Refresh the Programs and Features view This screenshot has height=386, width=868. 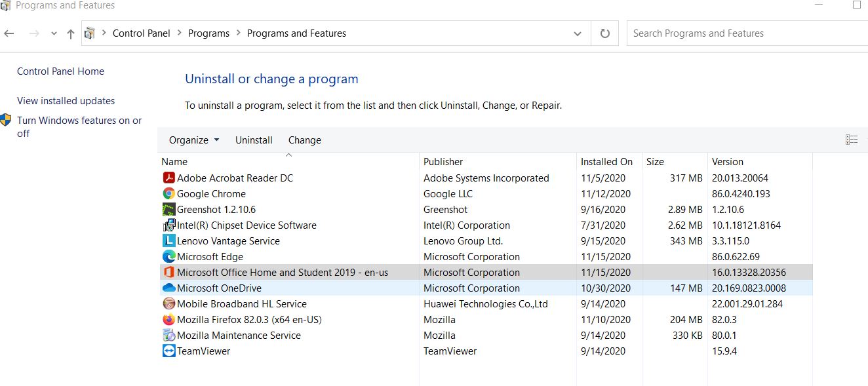coord(604,33)
